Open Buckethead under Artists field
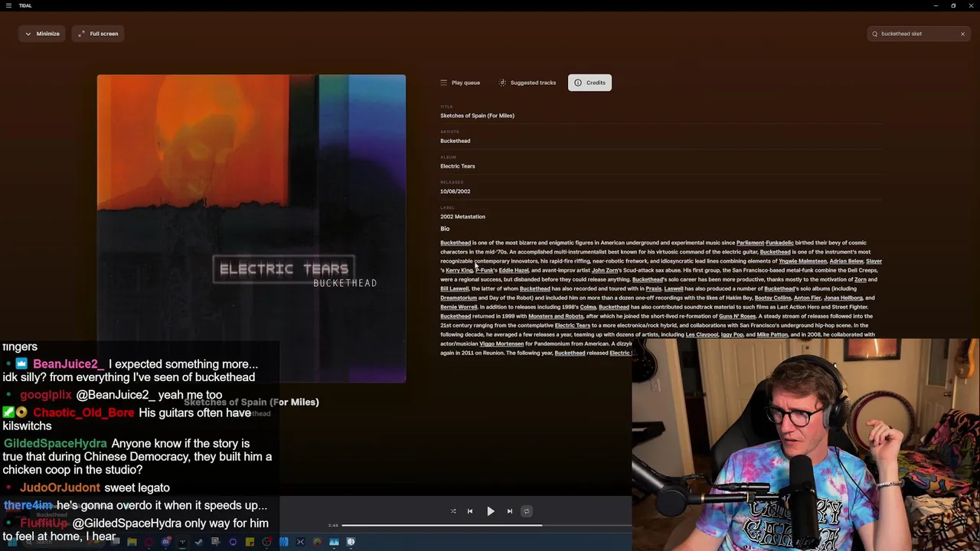Image resolution: width=980 pixels, height=551 pixels. coord(455,141)
